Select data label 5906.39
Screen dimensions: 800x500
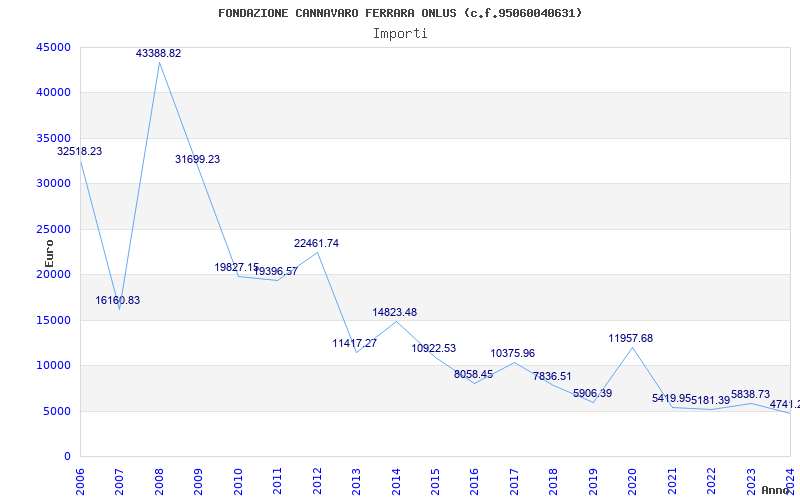coord(592,393)
